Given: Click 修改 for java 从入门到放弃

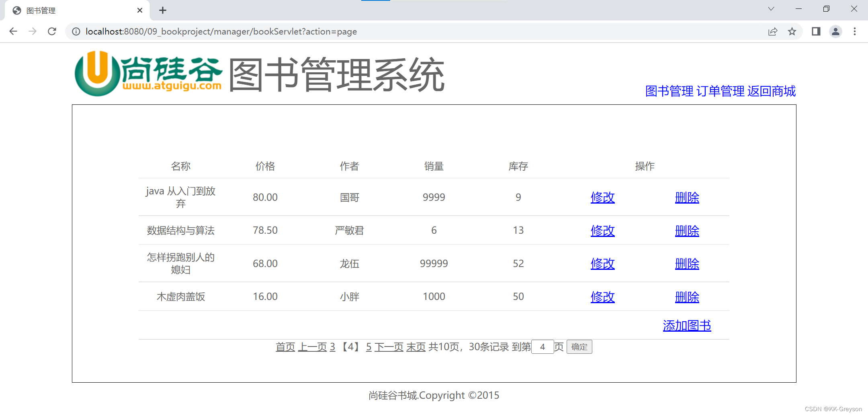Looking at the screenshot, I should click(x=603, y=197).
